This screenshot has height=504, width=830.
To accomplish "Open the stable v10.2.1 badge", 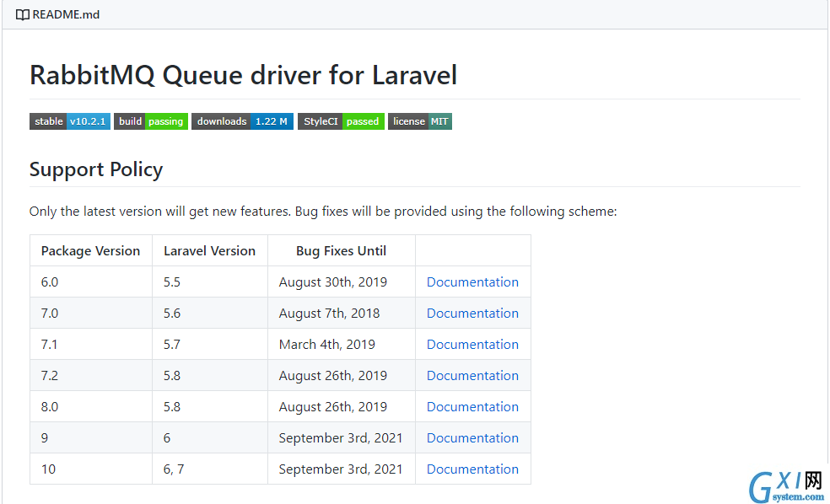I will [x=70, y=121].
